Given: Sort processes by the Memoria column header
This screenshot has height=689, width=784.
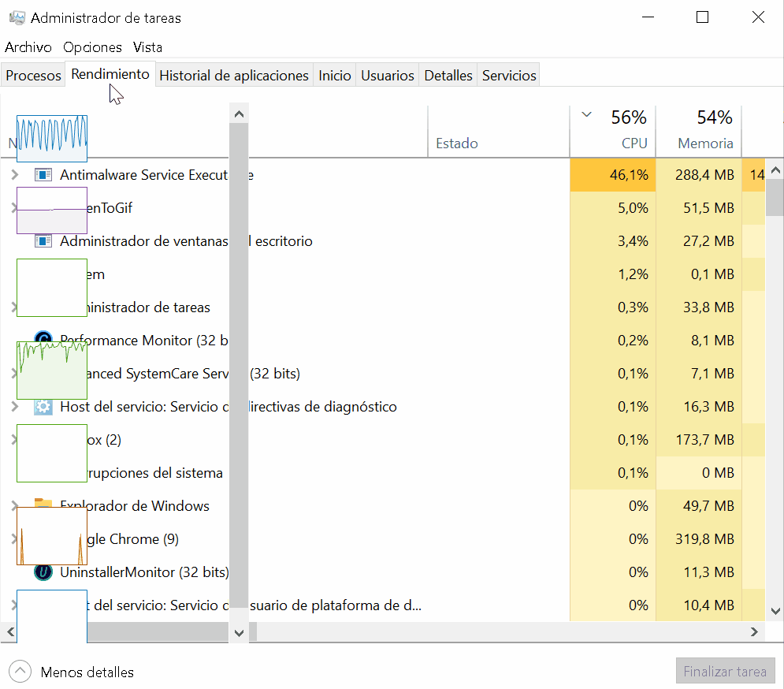Looking at the screenshot, I should click(704, 143).
